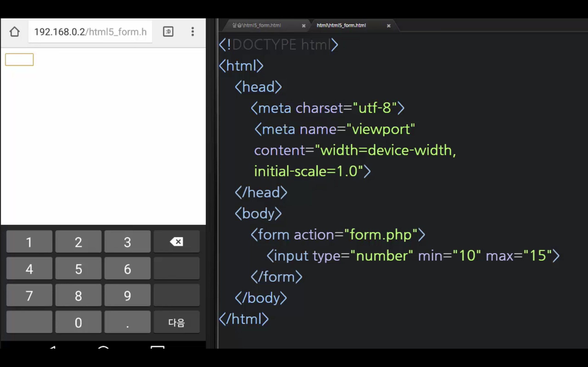The image size is (588, 367).
Task: Click the form action="form.php" code line
Action: 338,235
